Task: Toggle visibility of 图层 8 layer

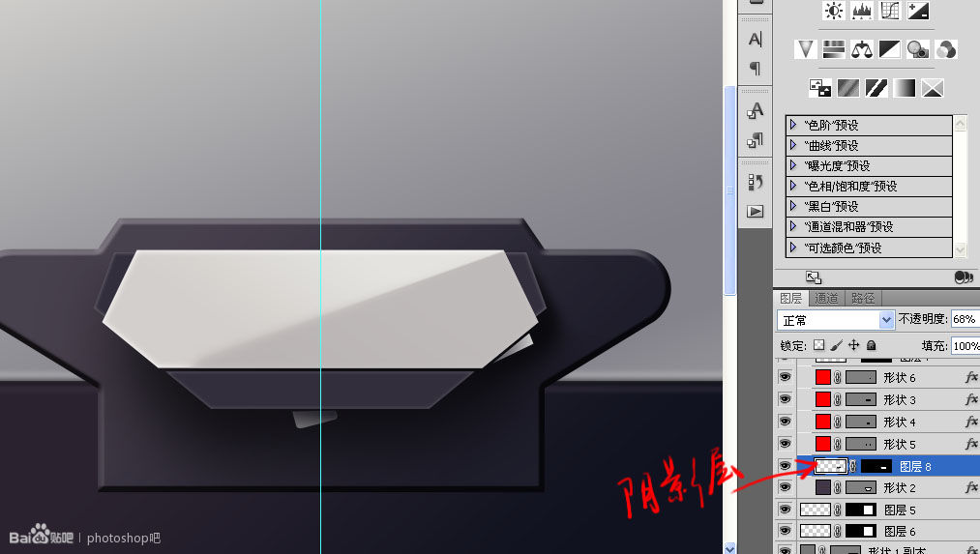Action: coord(785,466)
